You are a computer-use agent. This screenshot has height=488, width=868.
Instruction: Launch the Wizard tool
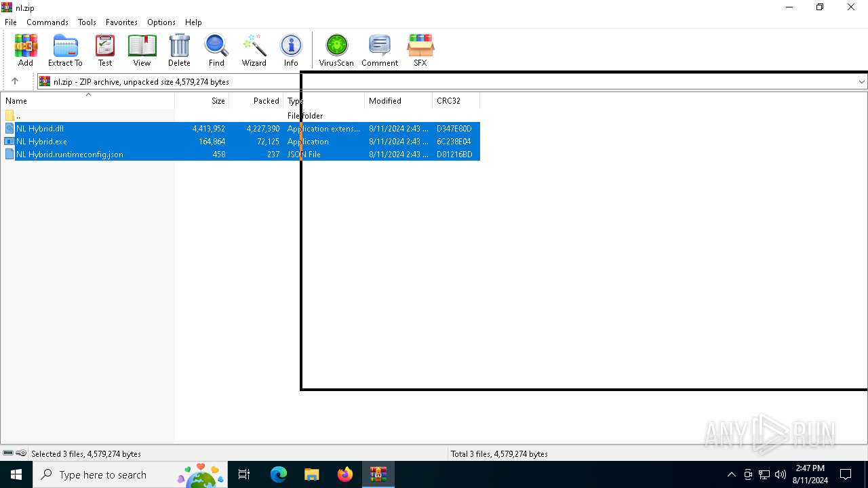click(254, 51)
